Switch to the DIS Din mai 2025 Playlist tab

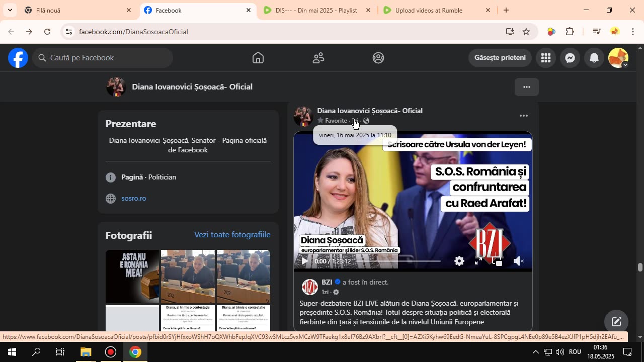[317, 10]
